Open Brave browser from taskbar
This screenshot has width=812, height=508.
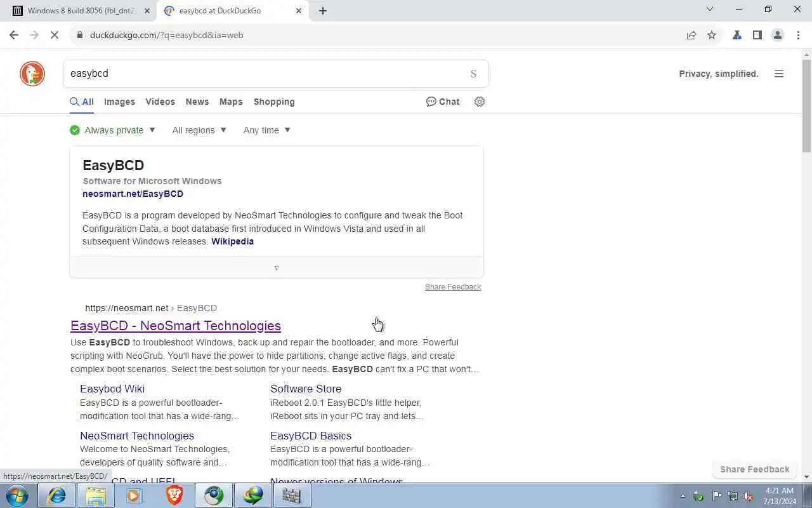174,495
